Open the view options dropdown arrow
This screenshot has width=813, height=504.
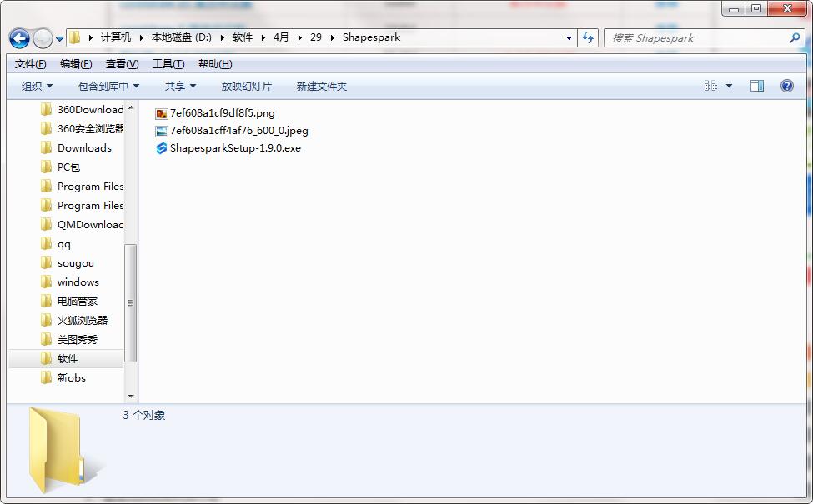tap(729, 86)
